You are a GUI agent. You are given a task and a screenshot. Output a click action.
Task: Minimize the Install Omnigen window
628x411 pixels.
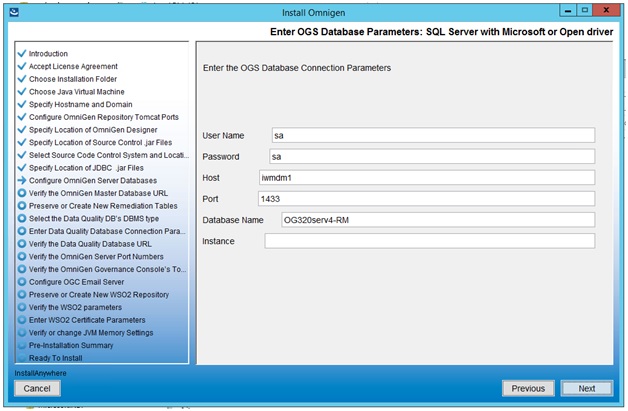pyautogui.click(x=568, y=10)
